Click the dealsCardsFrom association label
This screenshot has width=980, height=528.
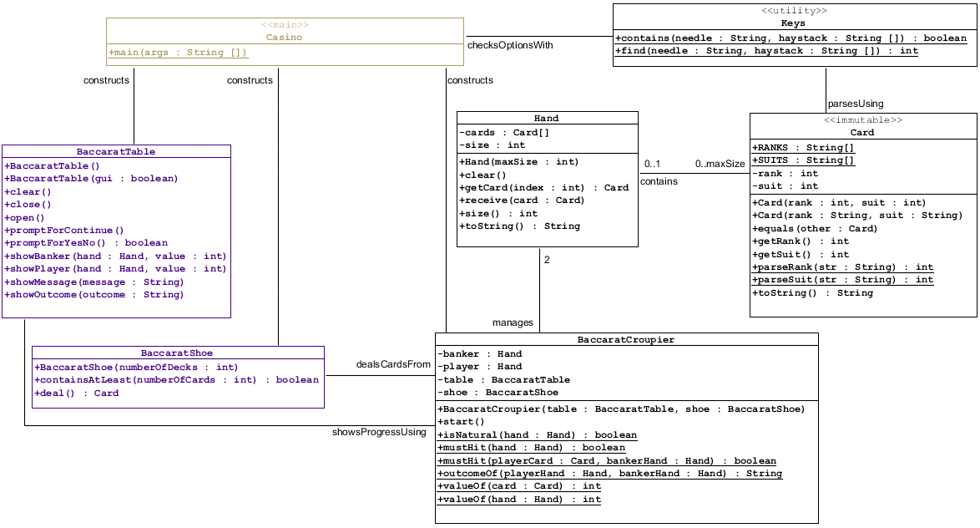pyautogui.click(x=393, y=364)
